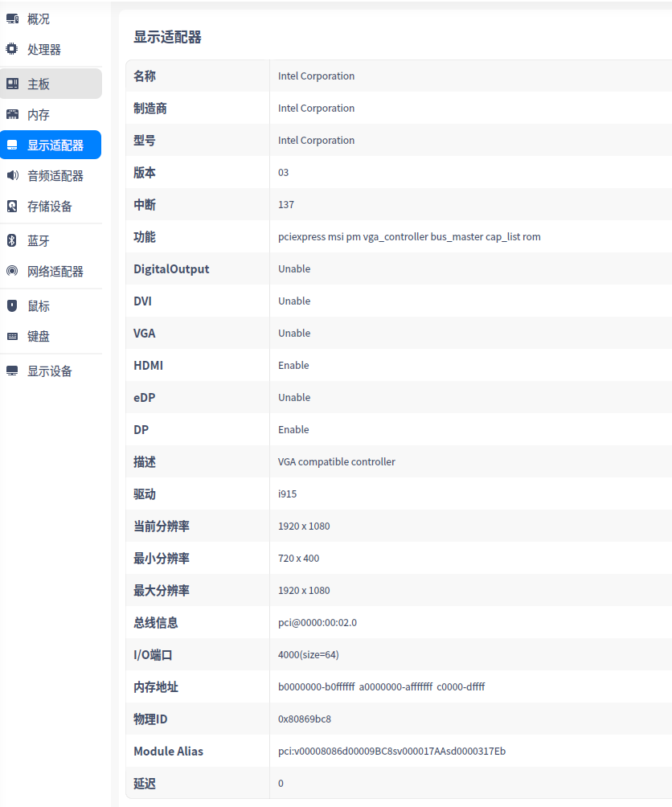Select 显示适配器 sidebar entry

click(51, 145)
